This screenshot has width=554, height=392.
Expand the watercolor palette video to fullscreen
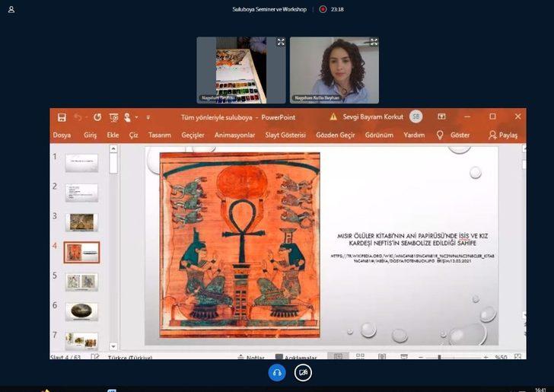click(x=280, y=42)
